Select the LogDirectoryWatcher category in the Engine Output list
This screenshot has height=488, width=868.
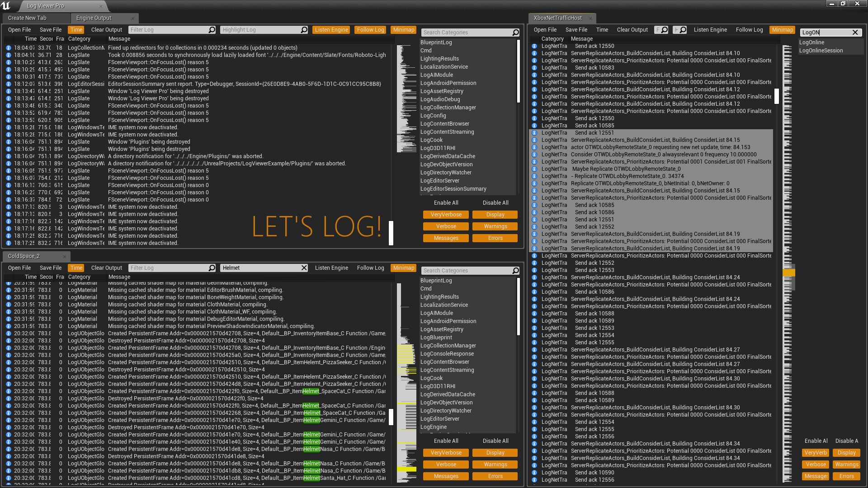pyautogui.click(x=446, y=173)
